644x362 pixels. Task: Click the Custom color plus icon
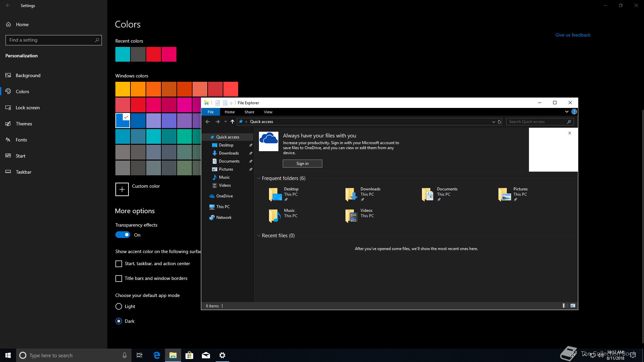pyautogui.click(x=122, y=189)
